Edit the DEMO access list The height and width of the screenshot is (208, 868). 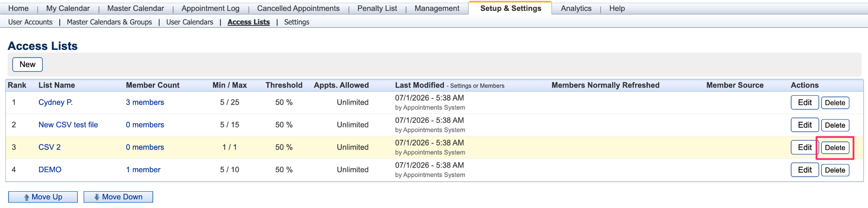(805, 169)
